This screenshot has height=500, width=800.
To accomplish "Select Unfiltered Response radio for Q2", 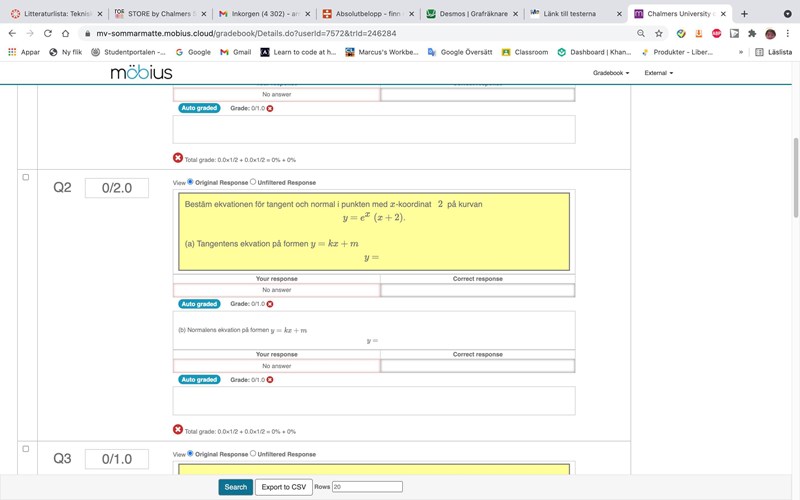I will tap(253, 183).
